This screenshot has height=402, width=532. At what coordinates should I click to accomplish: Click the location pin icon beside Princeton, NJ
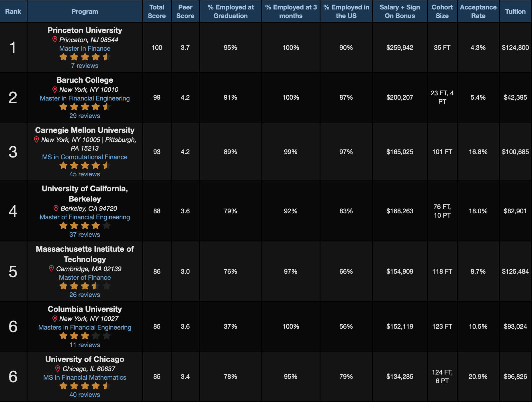pos(55,40)
